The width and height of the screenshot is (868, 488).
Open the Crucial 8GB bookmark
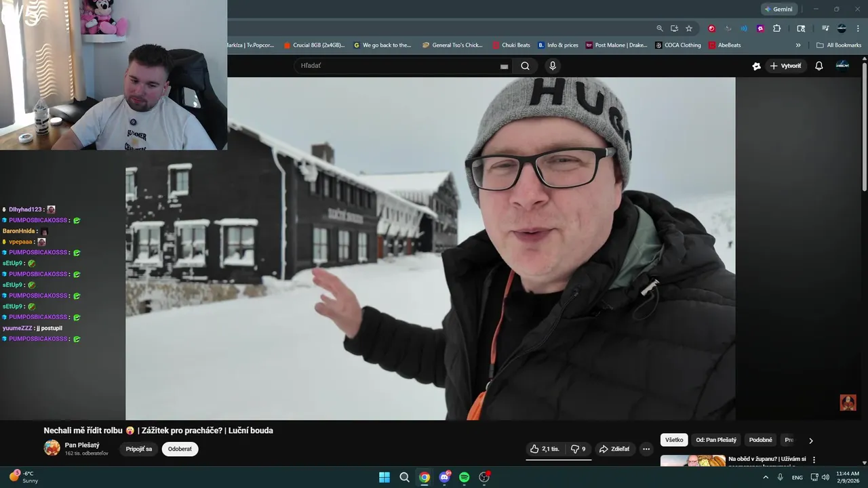(314, 45)
